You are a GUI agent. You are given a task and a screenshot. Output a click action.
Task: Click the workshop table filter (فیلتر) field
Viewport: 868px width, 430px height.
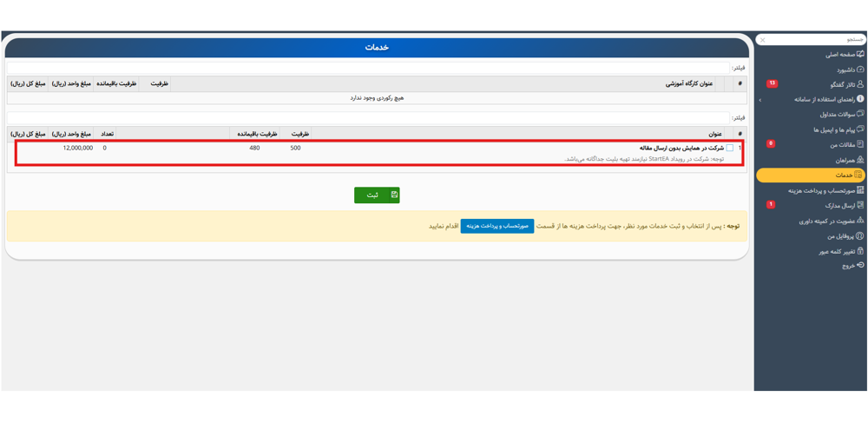pyautogui.click(x=365, y=68)
